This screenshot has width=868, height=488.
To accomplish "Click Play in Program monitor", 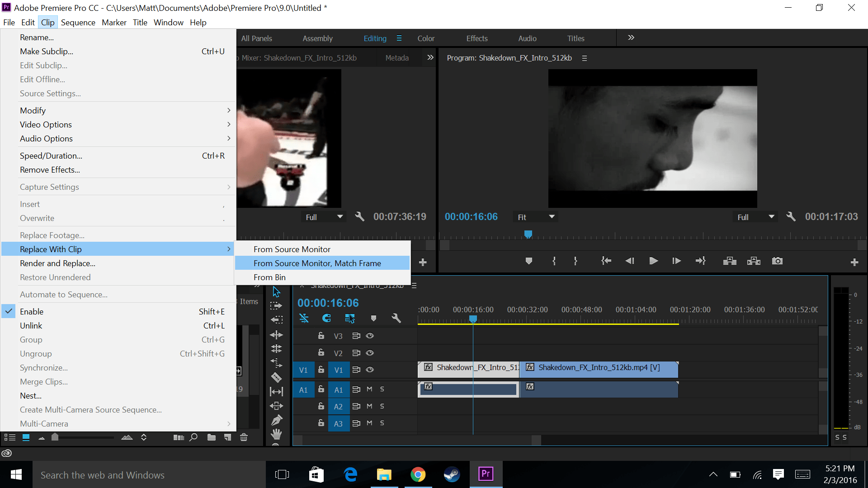I will coord(653,261).
